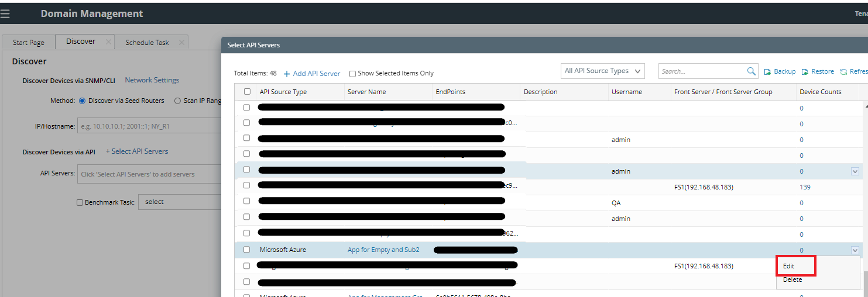The image size is (868, 297).
Task: Close the Discover tab
Action: [108, 42]
